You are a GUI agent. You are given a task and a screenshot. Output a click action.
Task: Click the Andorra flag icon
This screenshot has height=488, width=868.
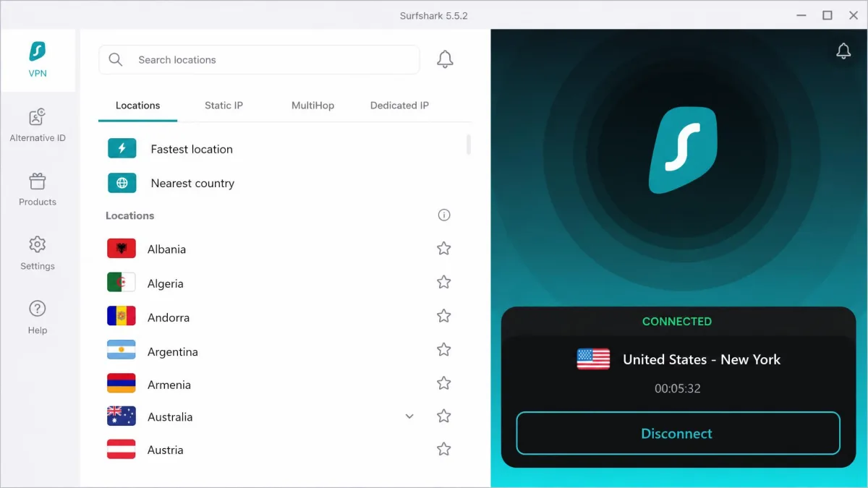tap(122, 317)
